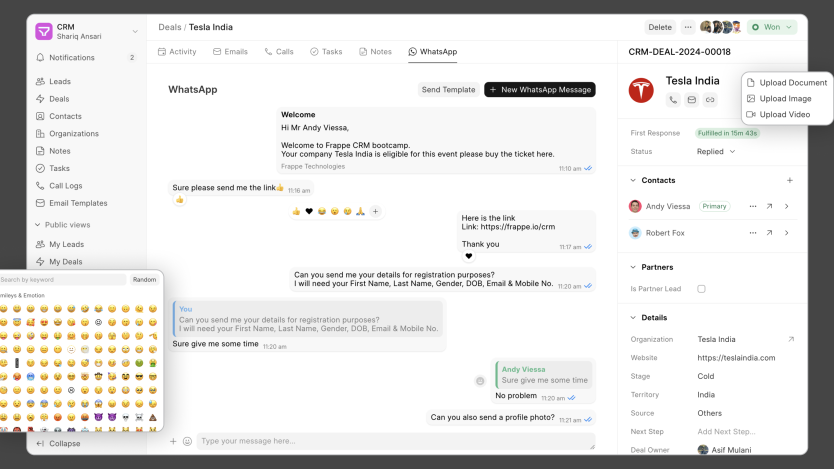Open the three-dots menu next to Delete

click(688, 27)
